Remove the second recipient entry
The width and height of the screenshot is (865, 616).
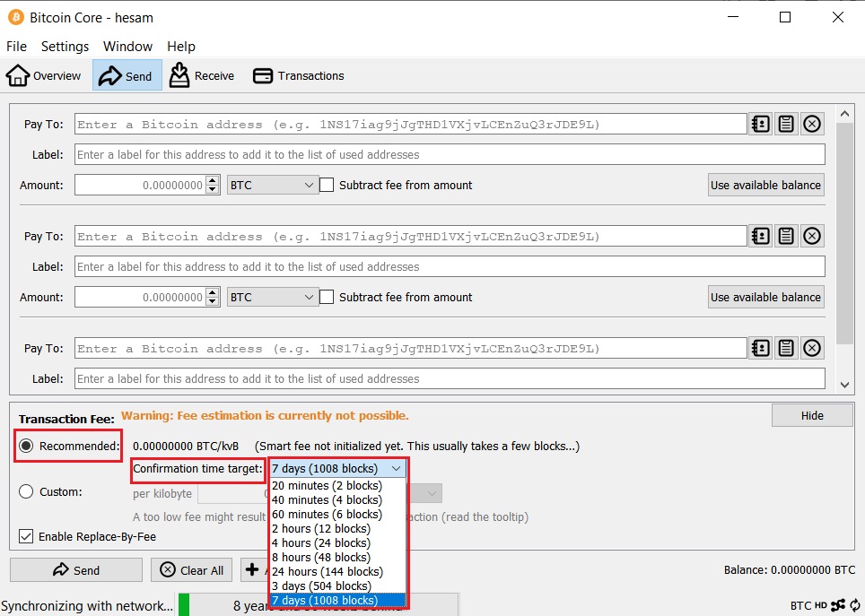[x=812, y=236]
